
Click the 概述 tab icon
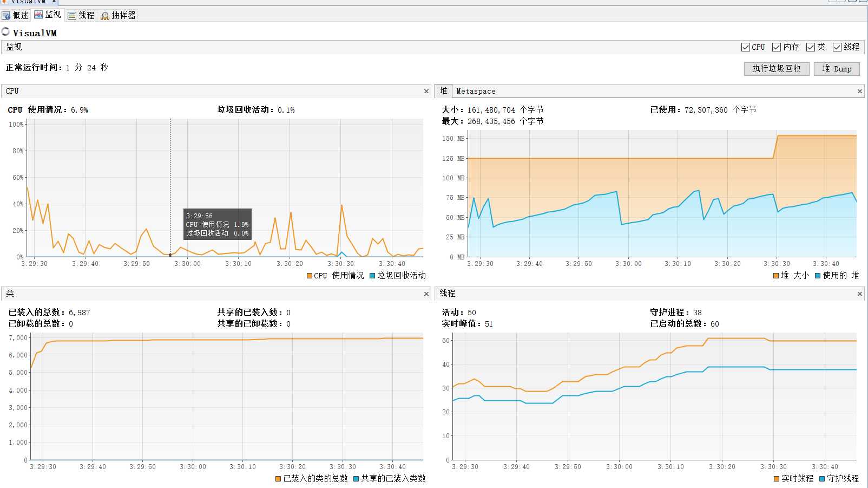6,16
